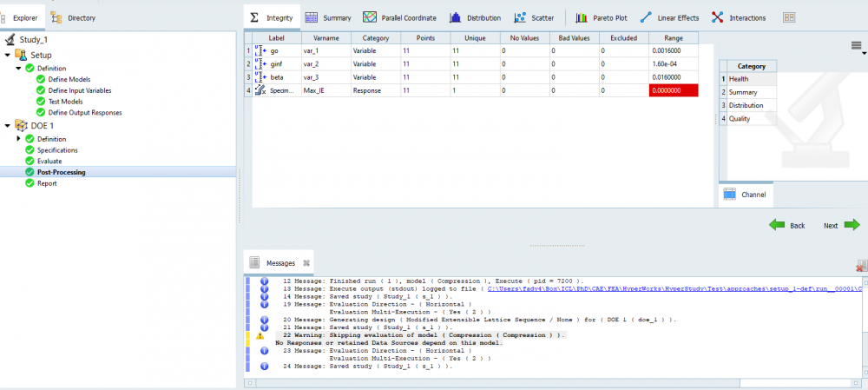This screenshot has height=390, width=868.
Task: Clear messages using the red X icon
Action: click(x=861, y=266)
